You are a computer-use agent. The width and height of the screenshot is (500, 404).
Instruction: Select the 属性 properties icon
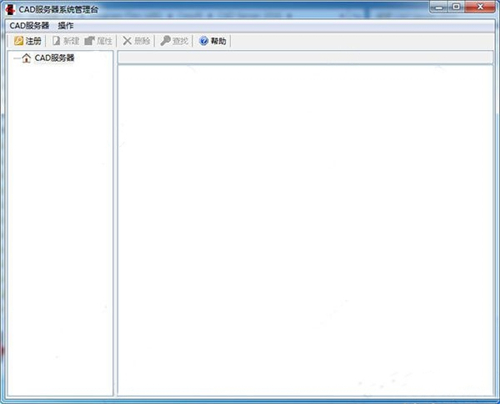(x=89, y=41)
